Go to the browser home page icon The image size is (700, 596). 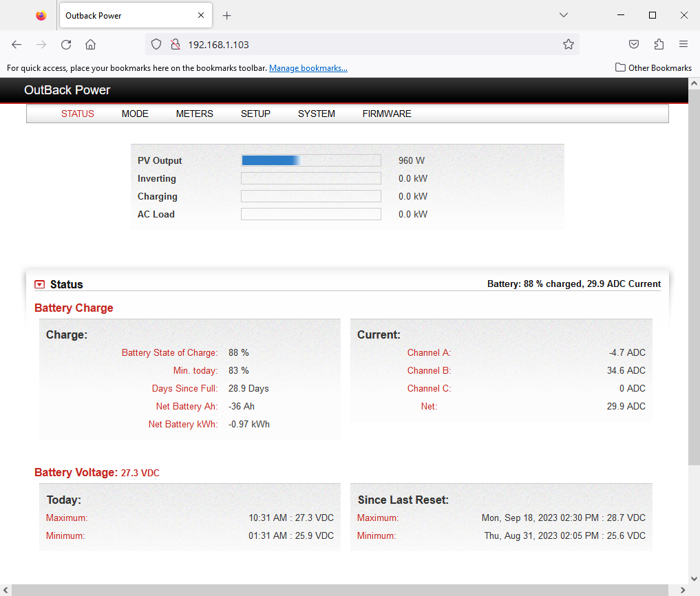(x=90, y=45)
